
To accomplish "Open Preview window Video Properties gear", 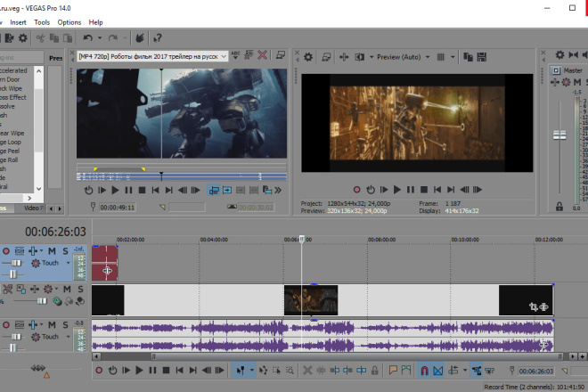I will point(308,57).
